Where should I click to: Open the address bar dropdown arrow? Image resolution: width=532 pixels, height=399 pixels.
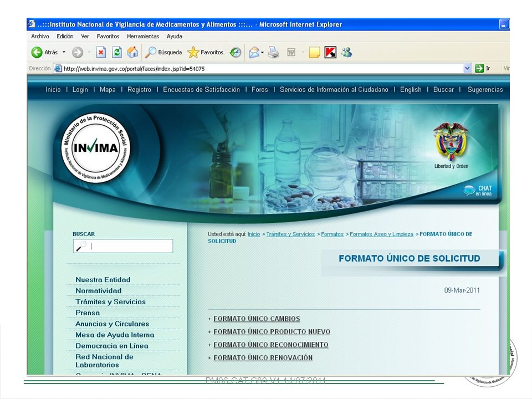point(467,68)
